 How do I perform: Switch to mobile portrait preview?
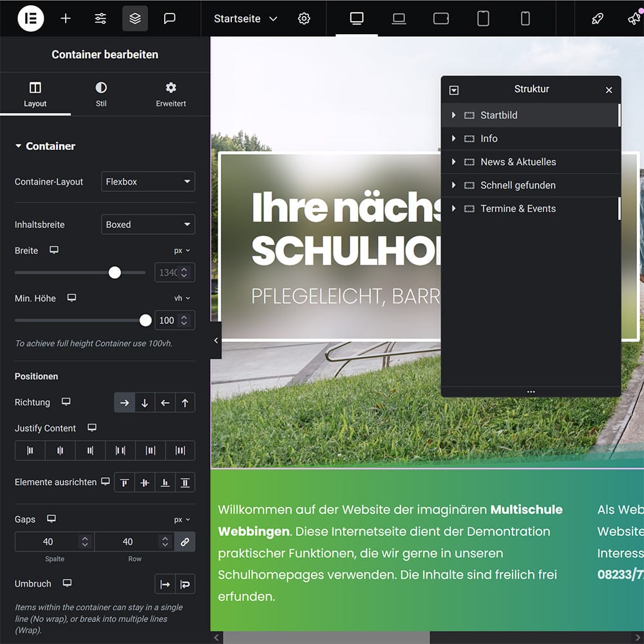pyautogui.click(x=525, y=19)
